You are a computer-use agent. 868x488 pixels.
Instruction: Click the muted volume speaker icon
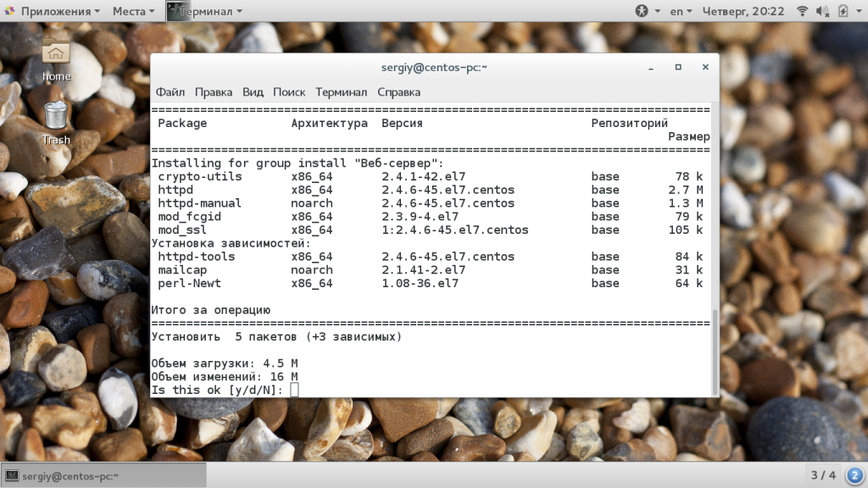point(822,11)
